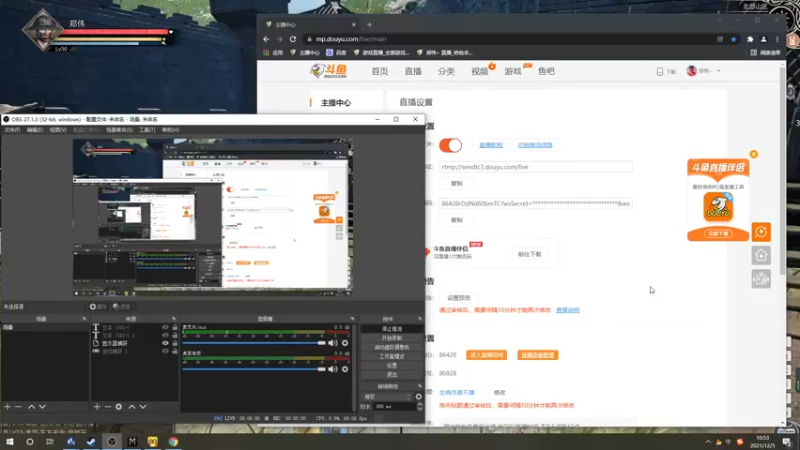Image resolution: width=800 pixels, height=450 pixels.
Task: Open OBS 编辑(E) menu
Action: pos(35,130)
